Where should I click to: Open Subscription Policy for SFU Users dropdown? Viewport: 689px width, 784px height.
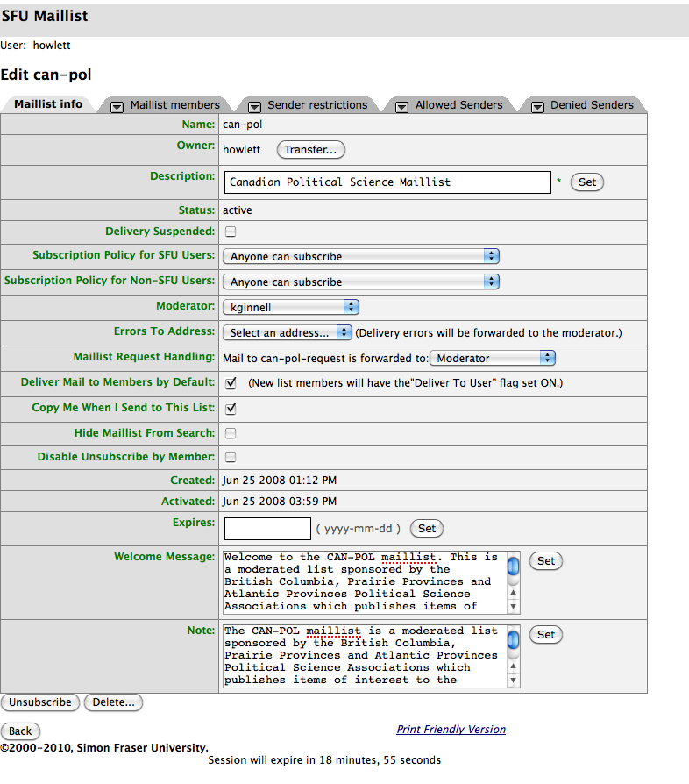(x=360, y=257)
